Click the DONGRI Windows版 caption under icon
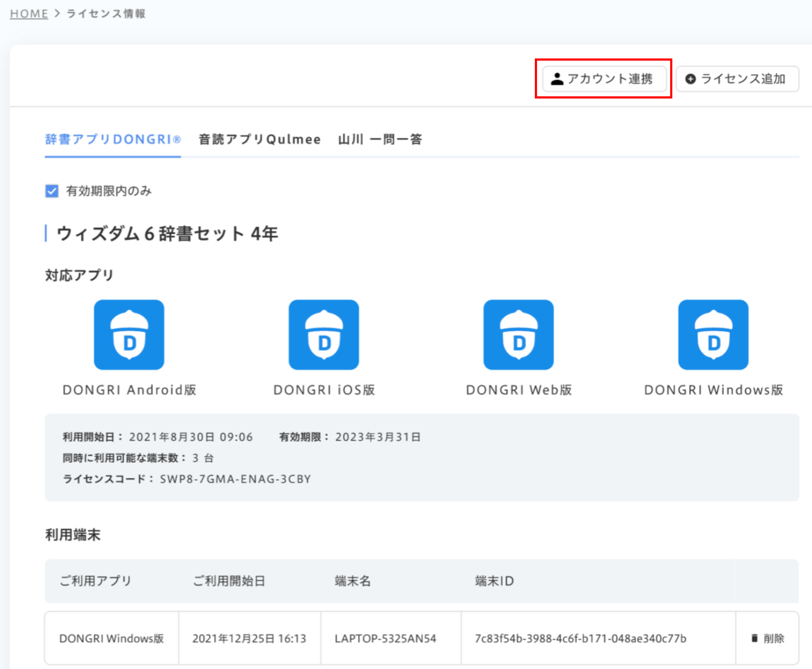 713,390
